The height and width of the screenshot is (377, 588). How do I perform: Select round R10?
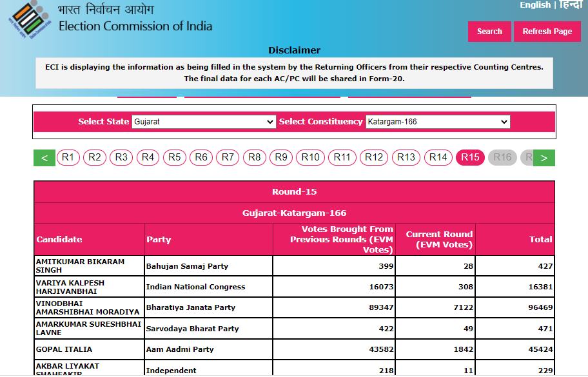[311, 157]
